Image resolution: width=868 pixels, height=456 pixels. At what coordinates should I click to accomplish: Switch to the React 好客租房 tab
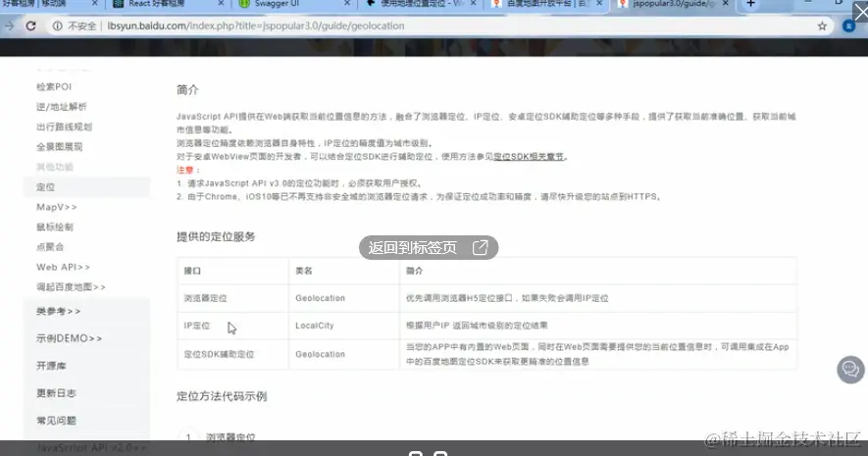pyautogui.click(x=166, y=4)
